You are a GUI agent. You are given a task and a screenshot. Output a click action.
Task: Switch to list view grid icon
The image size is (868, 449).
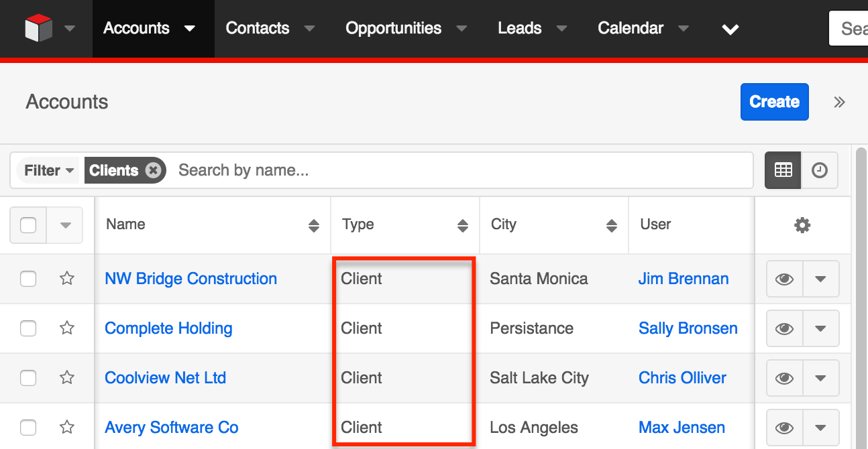point(783,170)
